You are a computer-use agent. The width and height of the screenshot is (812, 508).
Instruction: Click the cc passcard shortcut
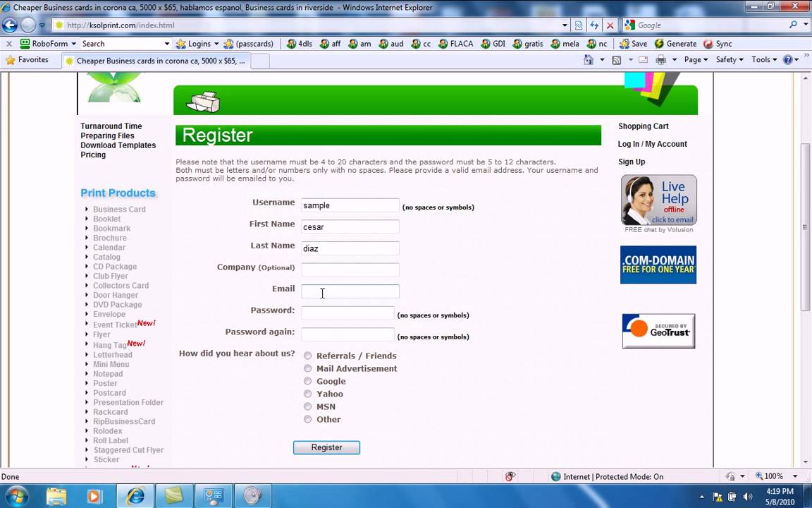(421, 44)
